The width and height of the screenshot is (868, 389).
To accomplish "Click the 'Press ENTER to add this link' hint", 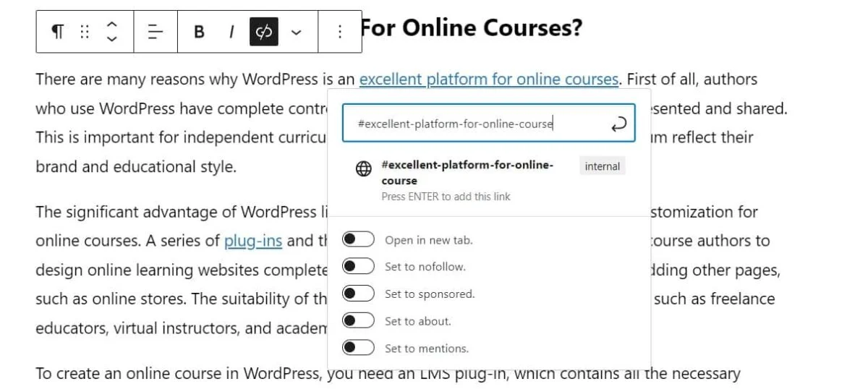I will pyautogui.click(x=446, y=196).
